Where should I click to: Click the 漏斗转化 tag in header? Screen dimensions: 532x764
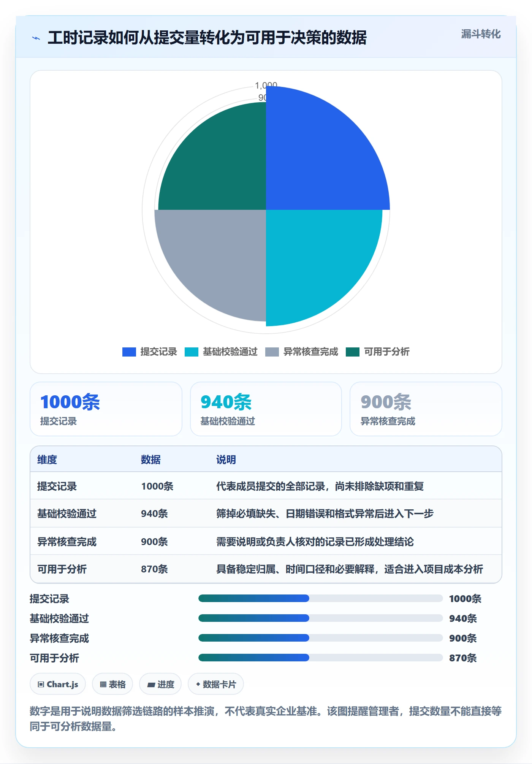click(x=481, y=34)
